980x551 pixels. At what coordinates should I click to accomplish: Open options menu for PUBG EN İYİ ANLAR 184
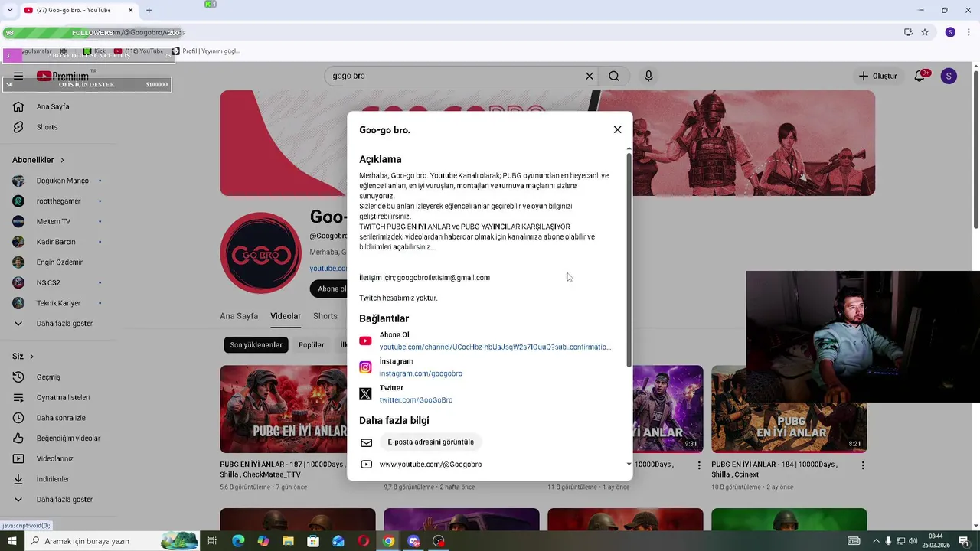(863, 465)
